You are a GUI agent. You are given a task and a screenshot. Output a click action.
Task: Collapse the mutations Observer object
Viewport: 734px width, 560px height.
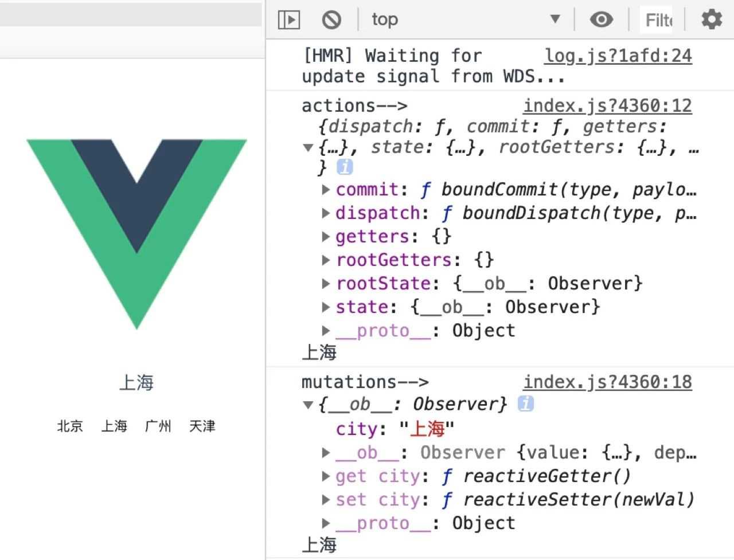308,405
